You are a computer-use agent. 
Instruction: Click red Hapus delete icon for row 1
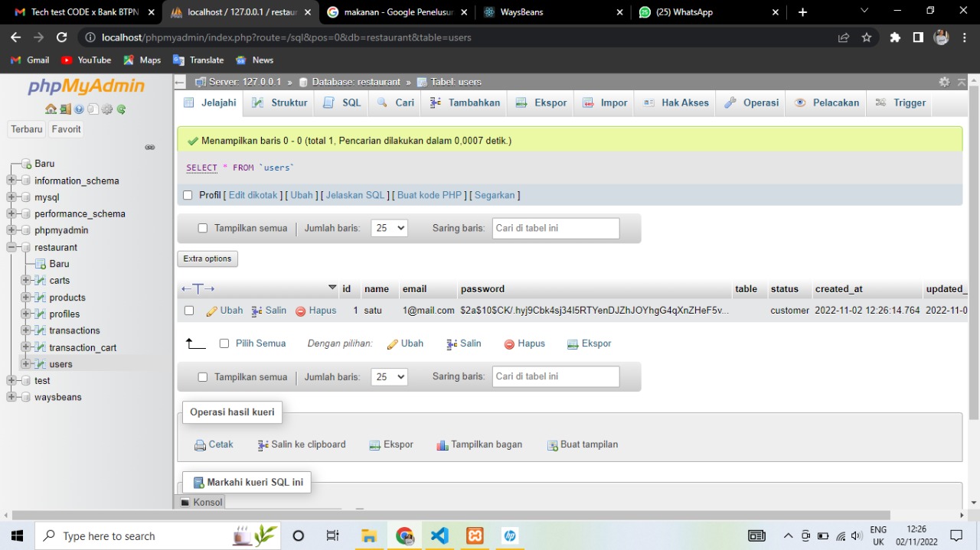tap(301, 311)
